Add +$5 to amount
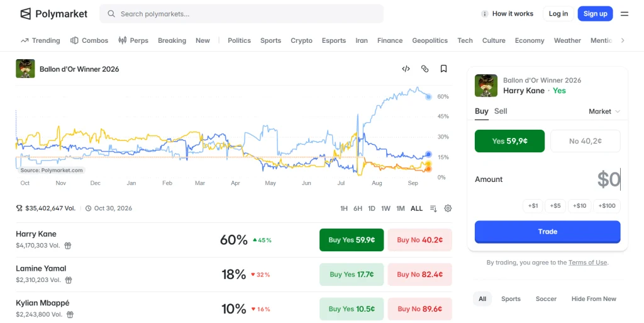The height and width of the screenshot is (323, 644). (555, 206)
